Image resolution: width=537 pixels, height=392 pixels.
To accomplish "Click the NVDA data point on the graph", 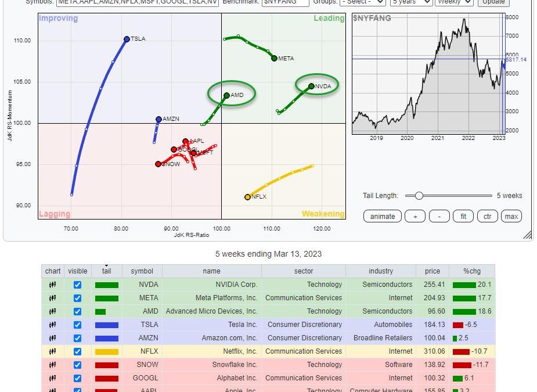I will [311, 86].
